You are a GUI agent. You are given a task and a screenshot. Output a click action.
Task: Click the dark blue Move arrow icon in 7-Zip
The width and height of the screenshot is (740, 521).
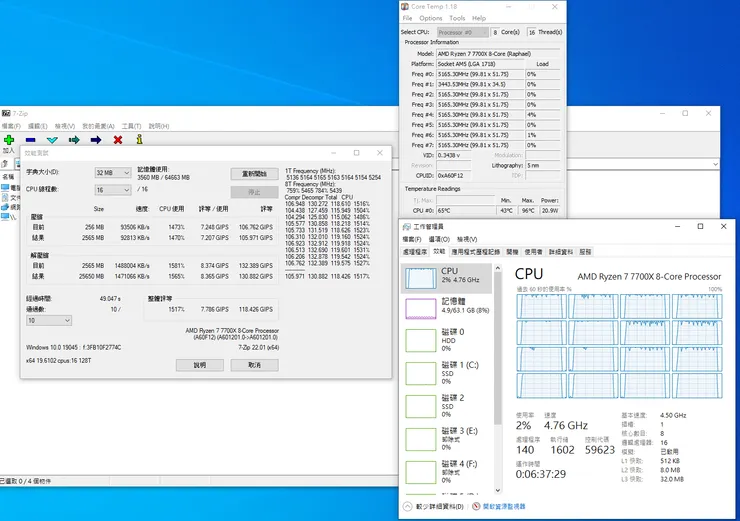coord(96,140)
